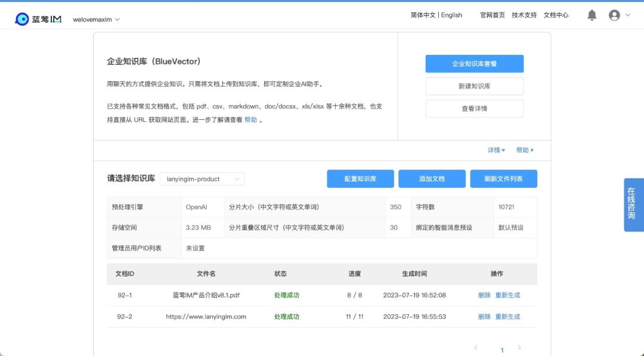Image resolution: width=644 pixels, height=356 pixels.
Task: Click file name 蓝莺IM产品介绍v8.1.pdf
Action: click(x=206, y=295)
